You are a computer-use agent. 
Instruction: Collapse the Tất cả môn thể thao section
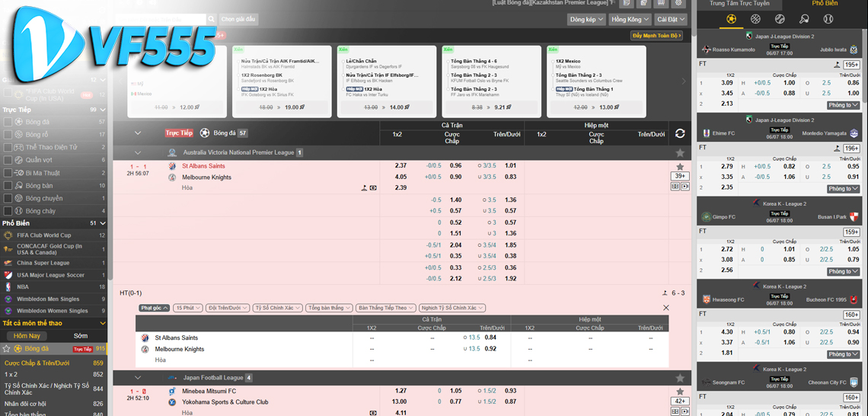click(x=103, y=324)
